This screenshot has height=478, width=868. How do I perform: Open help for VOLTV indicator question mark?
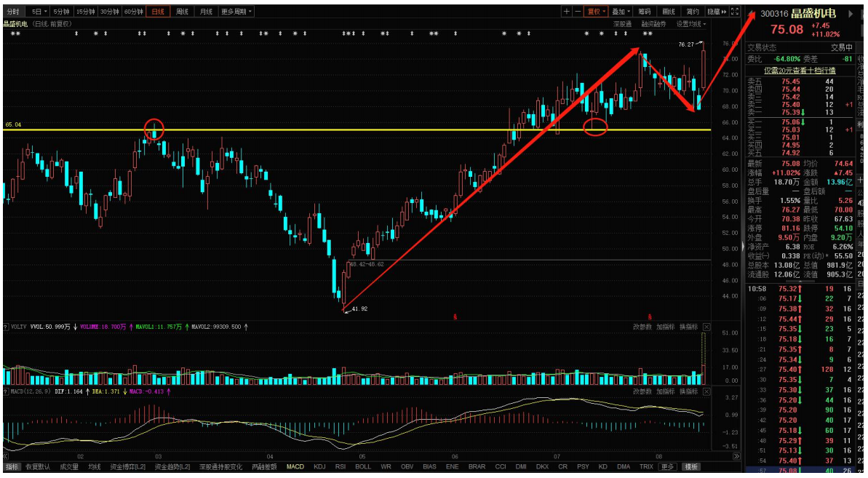click(6, 327)
